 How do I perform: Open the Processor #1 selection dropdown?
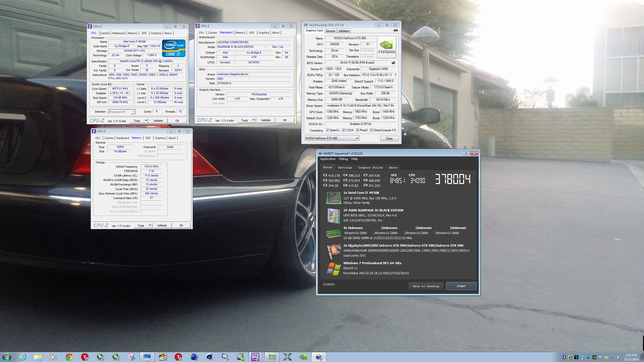pos(122,112)
